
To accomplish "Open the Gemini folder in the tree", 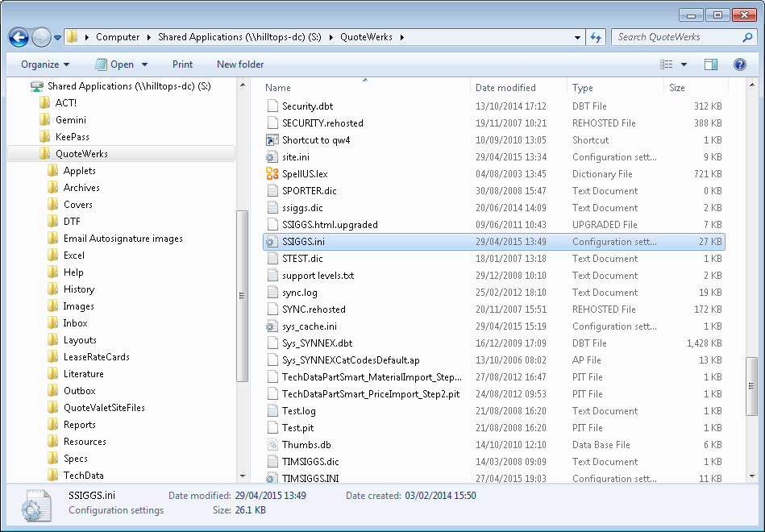I will [71, 120].
